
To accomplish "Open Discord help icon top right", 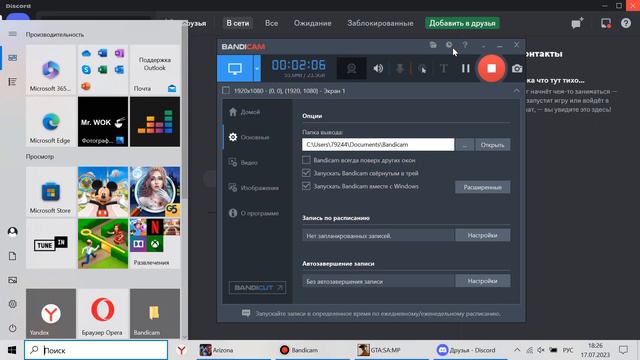I will click(x=626, y=23).
